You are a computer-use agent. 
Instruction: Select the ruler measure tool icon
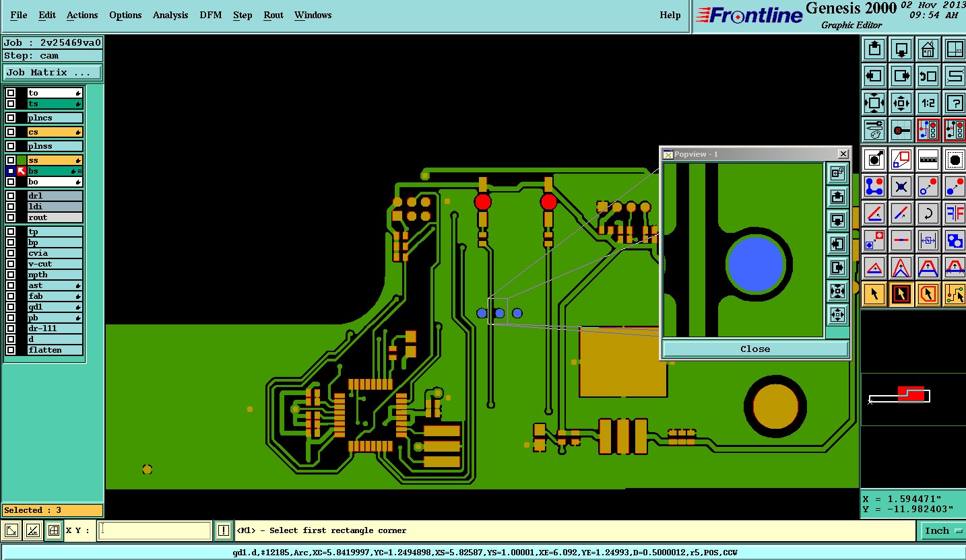pos(928,160)
